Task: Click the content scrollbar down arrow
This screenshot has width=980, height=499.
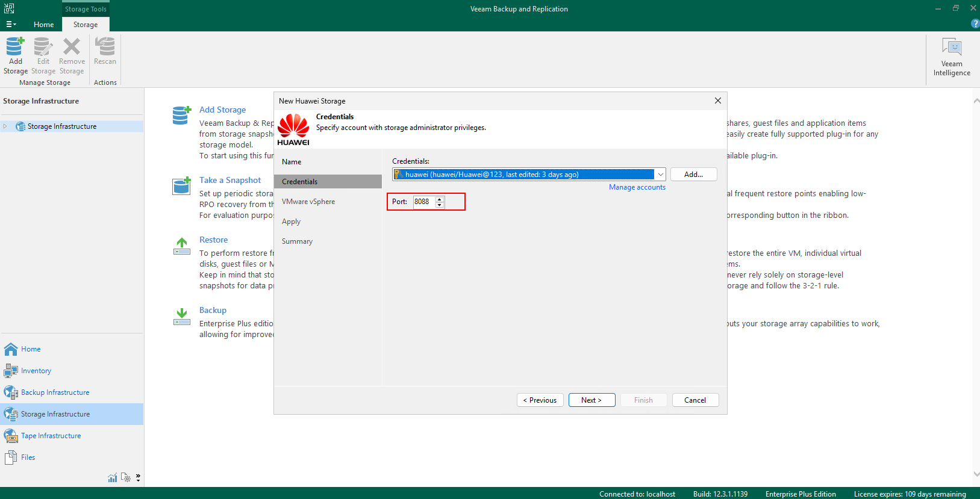Action: 976,474
